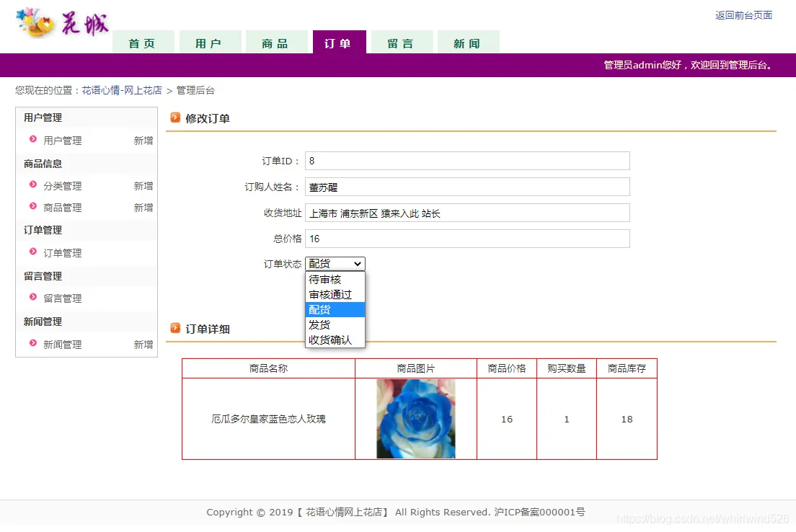This screenshot has height=532, width=796.
Task: Click the 新闻管理 section heading
Action: [x=43, y=322]
